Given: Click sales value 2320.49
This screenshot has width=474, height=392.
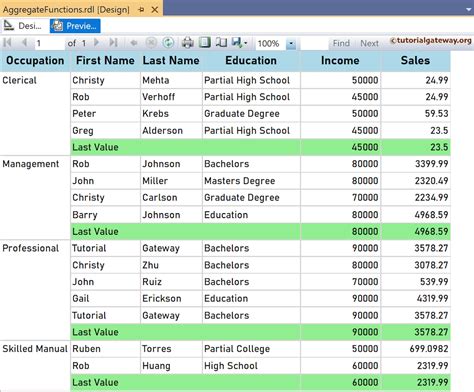Looking at the screenshot, I should point(416,181).
